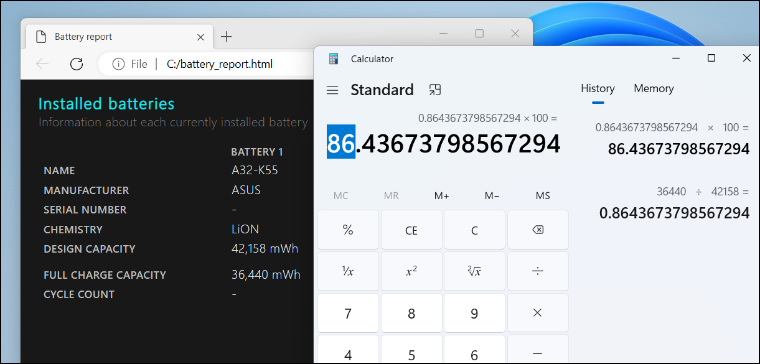
Task: Switch to the History tab
Action: [598, 89]
